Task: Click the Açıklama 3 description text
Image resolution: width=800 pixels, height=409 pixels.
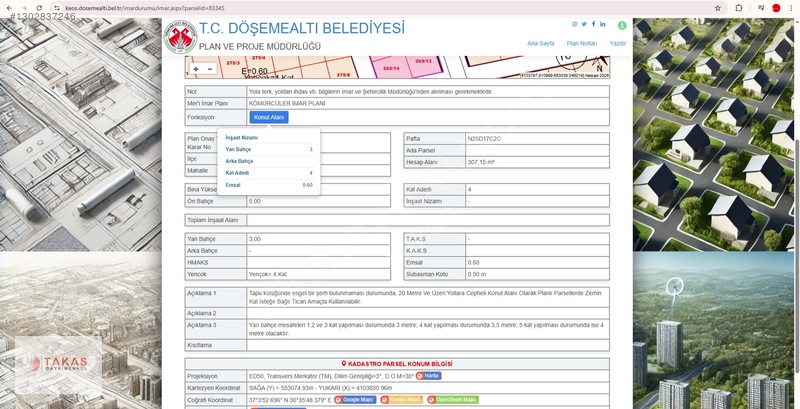Action: point(427,329)
